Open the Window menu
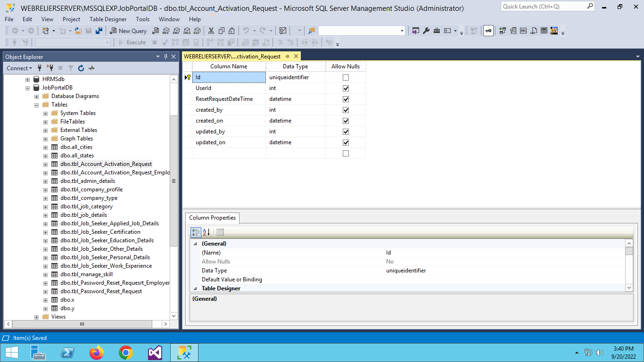Viewport: 644px width, 362px height. pos(169,19)
